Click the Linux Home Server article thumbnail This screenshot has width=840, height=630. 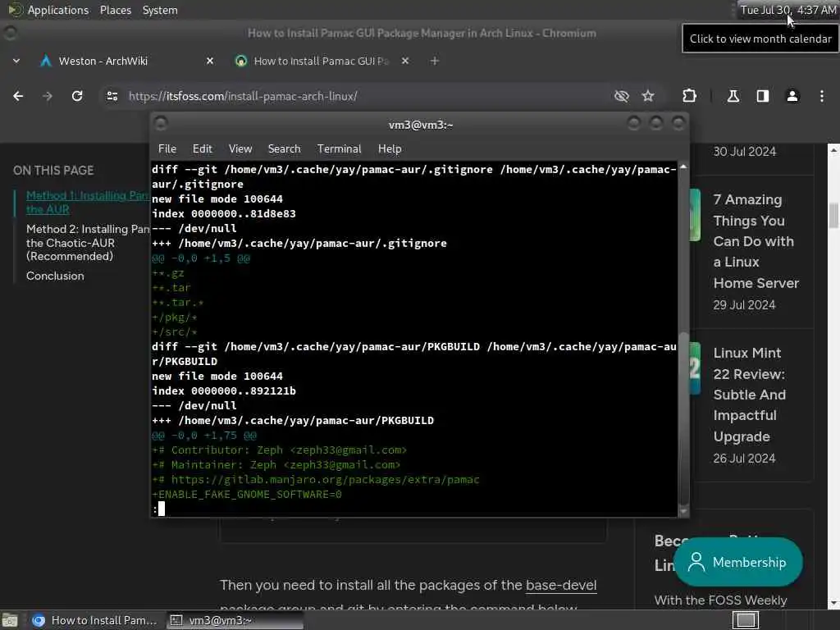pos(695,215)
